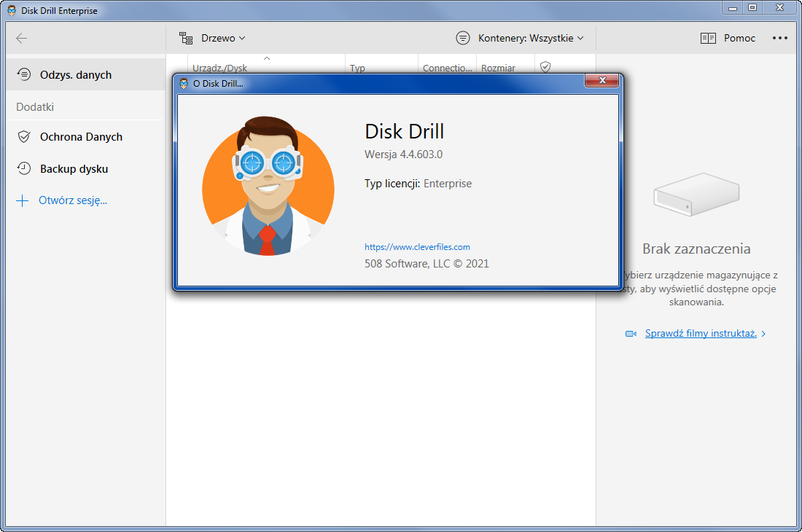The width and height of the screenshot is (802, 532).
Task: Close the O Disk Drill... dialog
Action: [x=602, y=80]
